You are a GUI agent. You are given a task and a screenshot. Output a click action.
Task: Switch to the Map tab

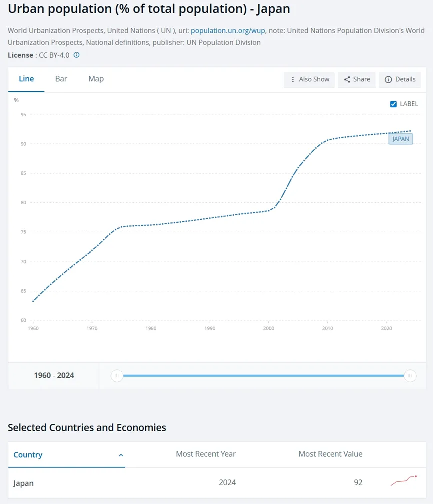(96, 79)
